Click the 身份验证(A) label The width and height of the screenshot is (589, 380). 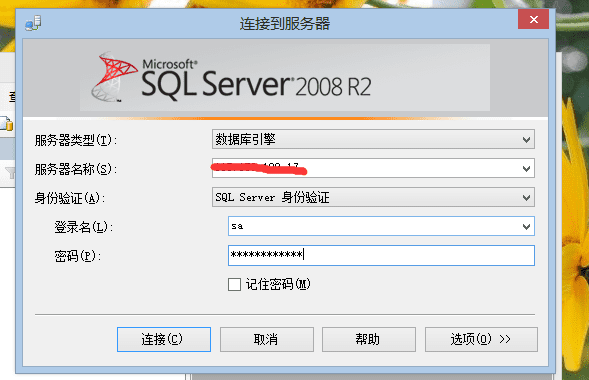pyautogui.click(x=70, y=198)
